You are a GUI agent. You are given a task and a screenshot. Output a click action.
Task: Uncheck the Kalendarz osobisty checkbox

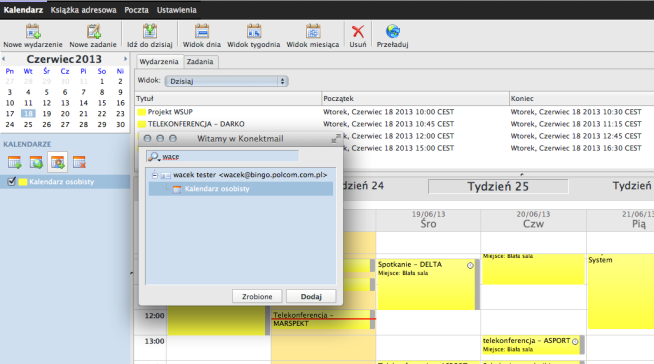point(12,182)
